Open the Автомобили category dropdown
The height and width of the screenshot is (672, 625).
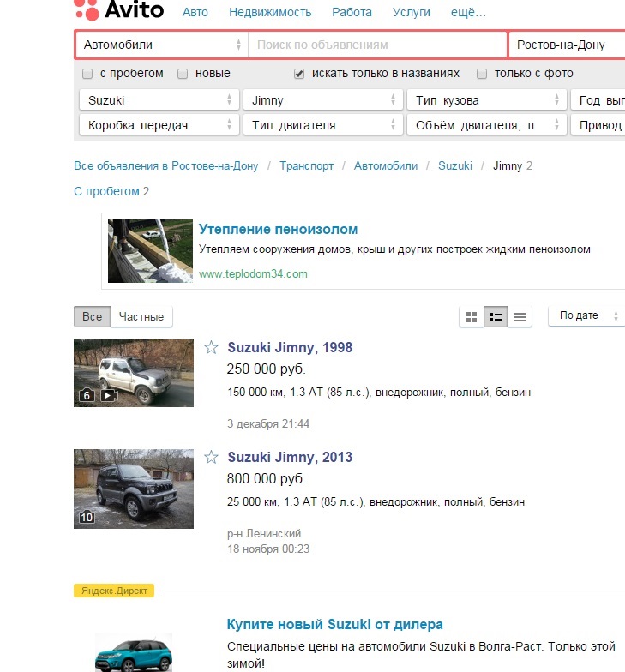[162, 45]
